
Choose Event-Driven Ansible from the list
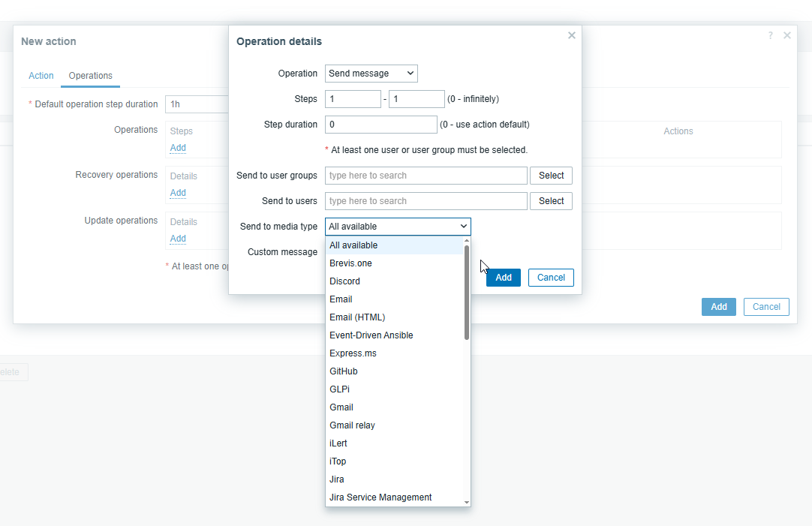[x=371, y=335]
